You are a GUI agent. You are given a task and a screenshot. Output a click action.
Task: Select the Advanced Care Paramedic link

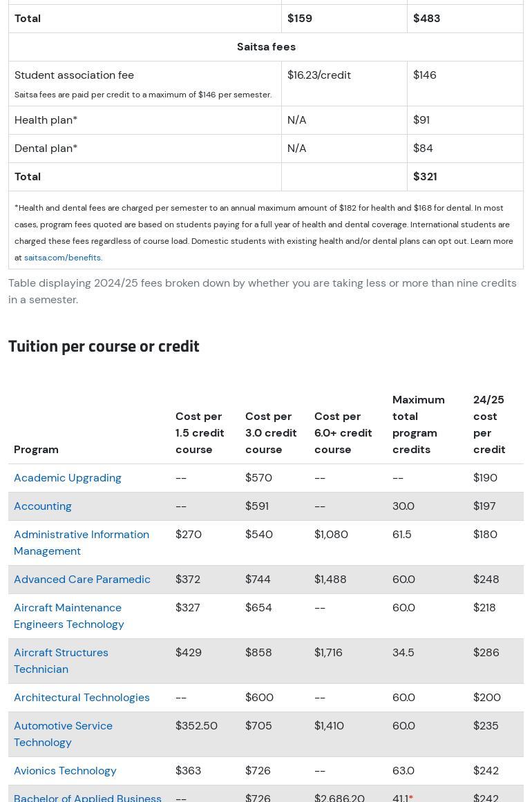82,580
